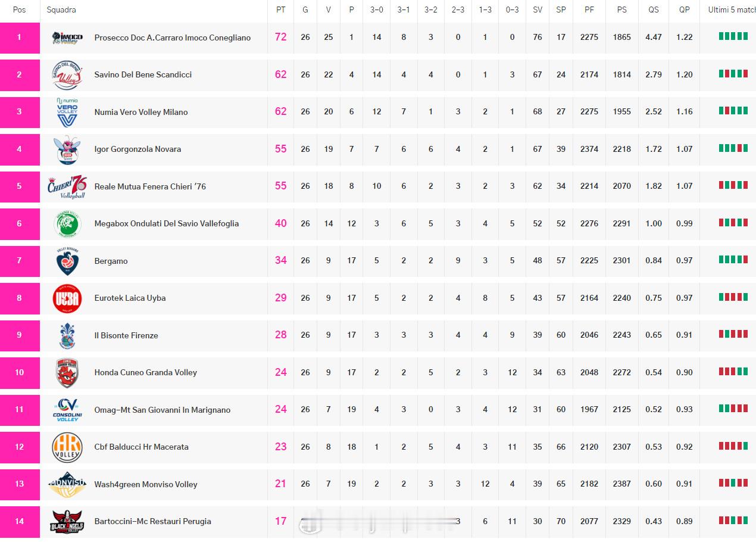Viewport: 756px width, 542px height.
Task: Open Igor Gorgonzola Novara team page
Action: click(x=138, y=149)
